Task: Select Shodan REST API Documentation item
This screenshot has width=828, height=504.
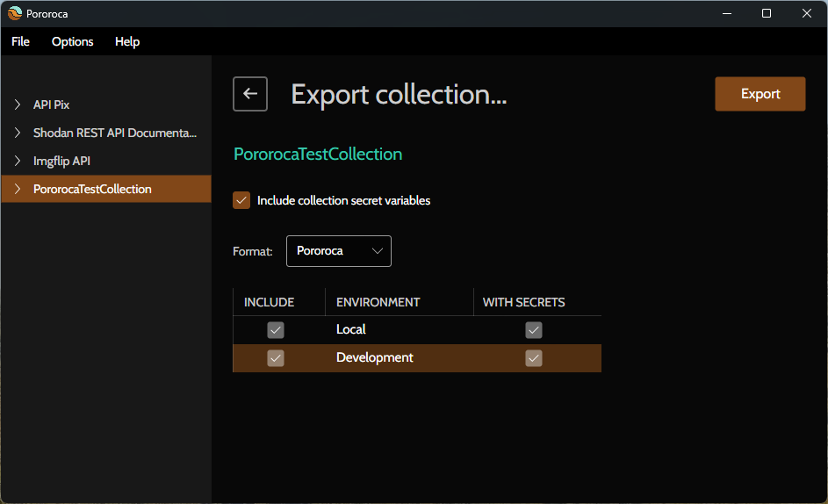Action: [x=106, y=133]
